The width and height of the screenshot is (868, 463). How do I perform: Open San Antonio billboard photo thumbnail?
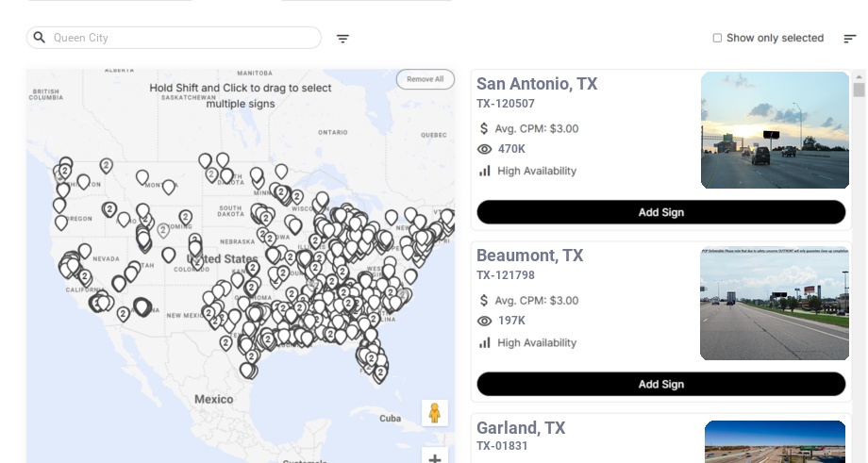pos(775,130)
